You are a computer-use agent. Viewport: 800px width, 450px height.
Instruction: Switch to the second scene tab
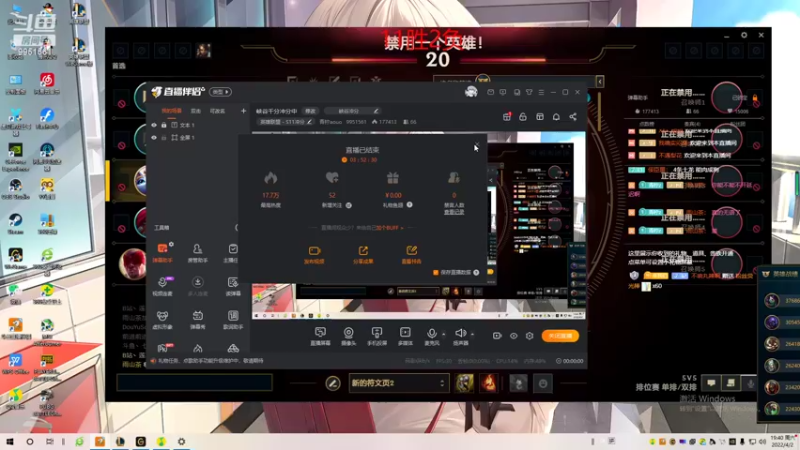(x=196, y=111)
